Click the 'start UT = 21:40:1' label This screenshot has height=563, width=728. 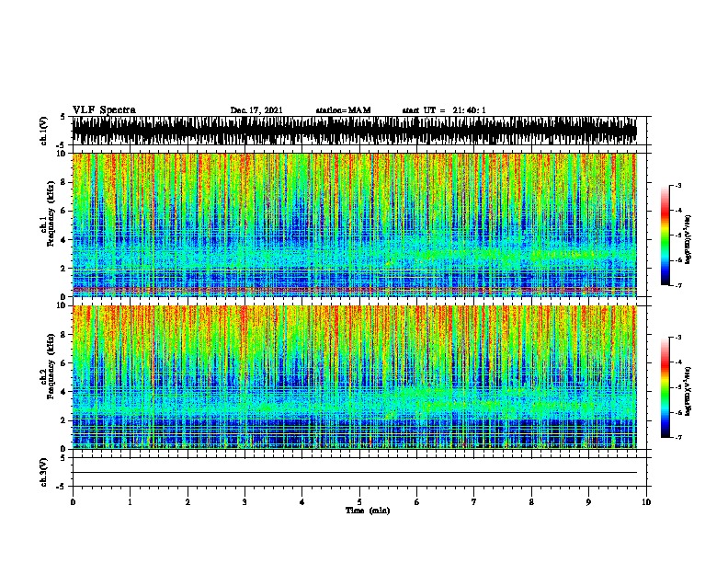pyautogui.click(x=444, y=110)
